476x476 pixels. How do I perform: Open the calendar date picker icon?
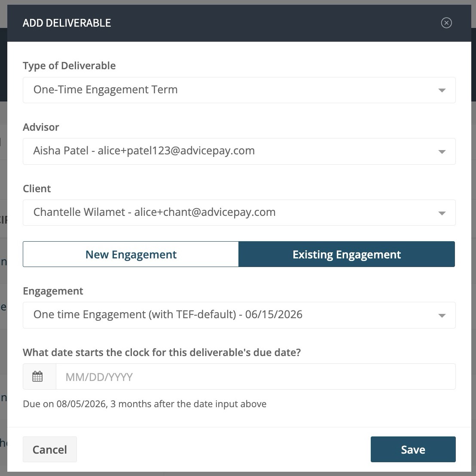tap(37, 376)
